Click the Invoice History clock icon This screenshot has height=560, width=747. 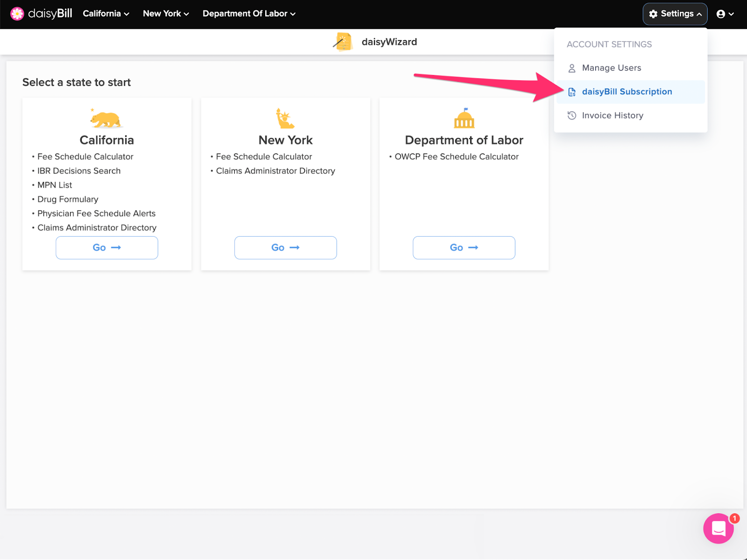coord(571,115)
